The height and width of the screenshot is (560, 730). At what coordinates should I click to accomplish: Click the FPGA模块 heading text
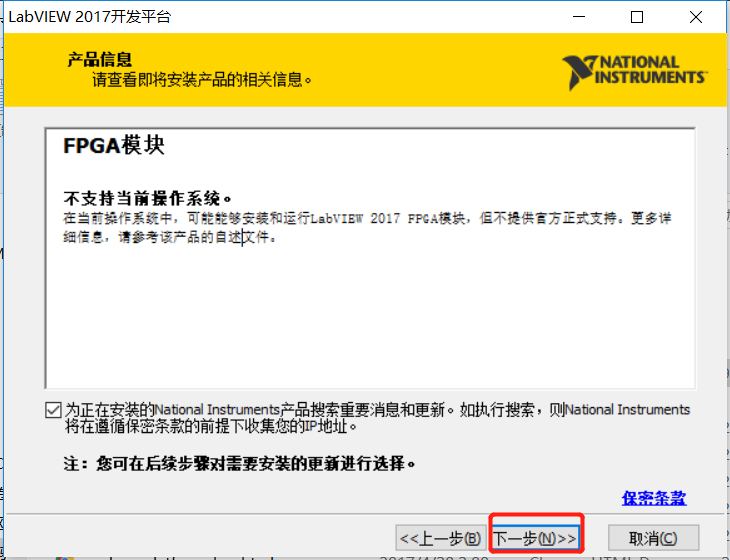114,146
